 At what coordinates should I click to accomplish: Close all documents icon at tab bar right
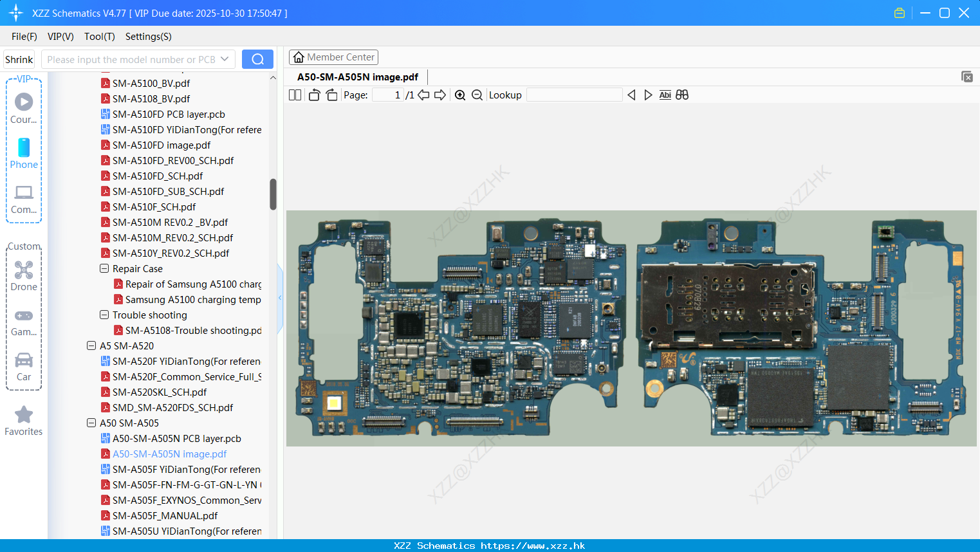[x=967, y=77]
